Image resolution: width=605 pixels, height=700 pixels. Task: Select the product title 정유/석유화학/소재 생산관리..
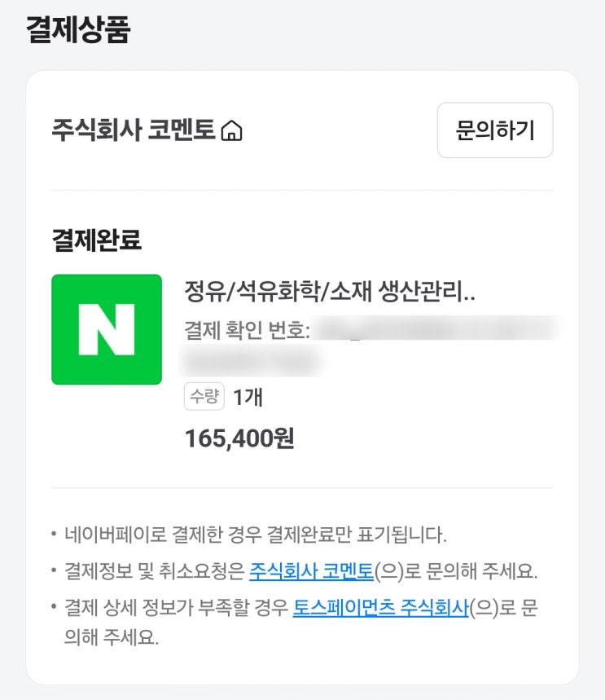click(x=330, y=293)
